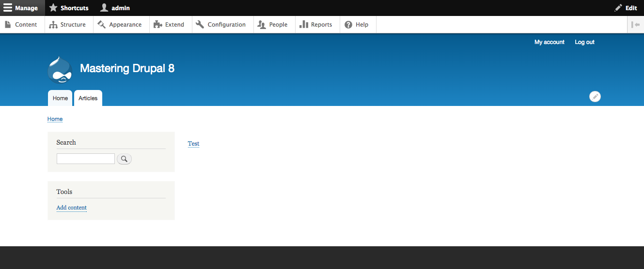Click the Search block heading
Viewport: 644px width, 269px height.
[x=66, y=142]
